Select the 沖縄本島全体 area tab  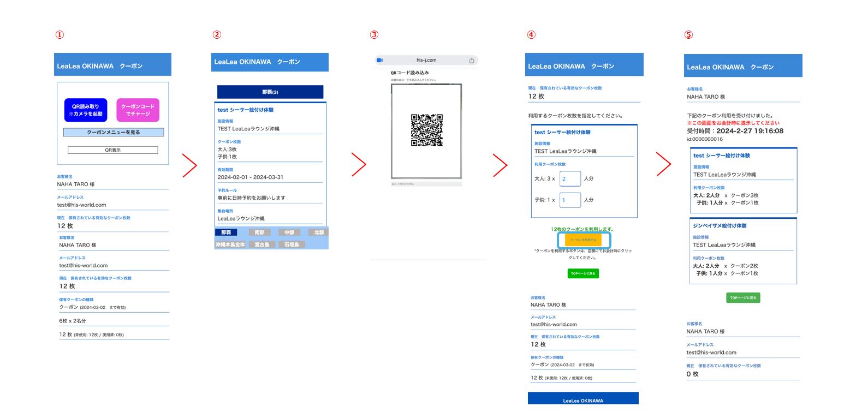230,244
